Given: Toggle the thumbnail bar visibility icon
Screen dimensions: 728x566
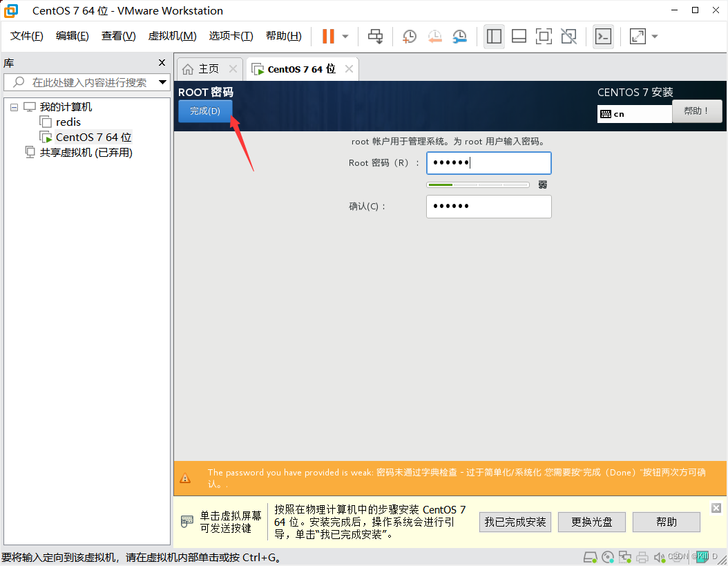Looking at the screenshot, I should 519,37.
